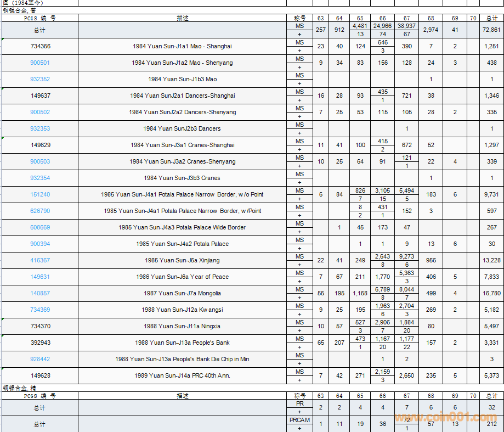
Task: Select the Mongolia row total 16,780
Action: point(491,294)
